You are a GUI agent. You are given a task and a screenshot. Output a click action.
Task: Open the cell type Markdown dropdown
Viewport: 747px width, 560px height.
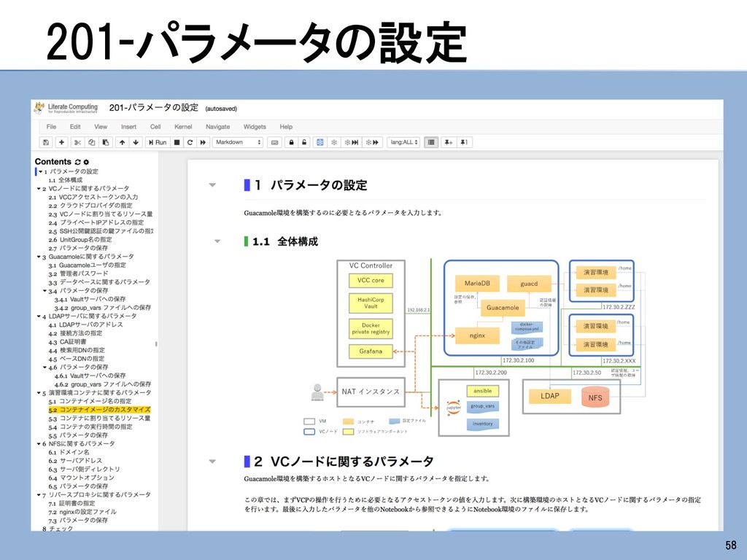pyautogui.click(x=238, y=142)
